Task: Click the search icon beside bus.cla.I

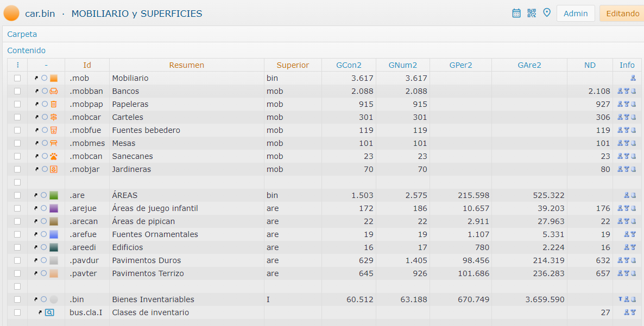Action: coord(49,312)
